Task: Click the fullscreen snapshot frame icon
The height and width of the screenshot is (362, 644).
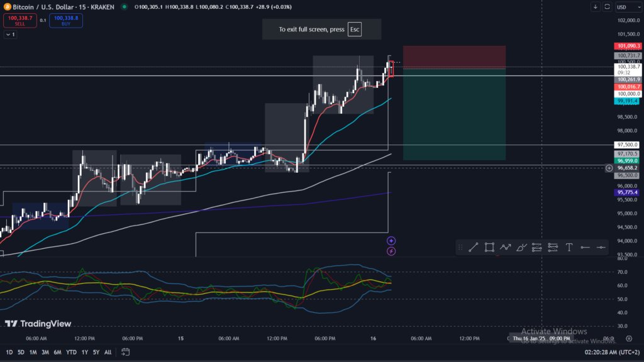Action: point(607,7)
